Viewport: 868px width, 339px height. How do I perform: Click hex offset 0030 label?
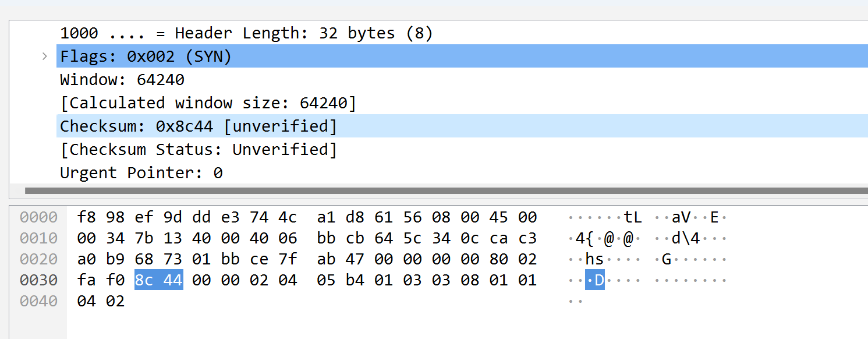click(38, 280)
